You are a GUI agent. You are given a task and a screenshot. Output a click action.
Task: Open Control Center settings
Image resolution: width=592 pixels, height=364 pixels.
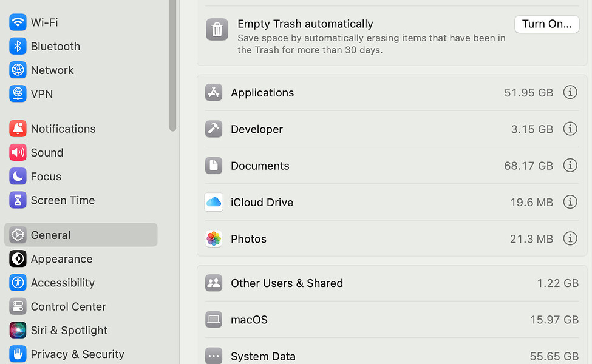click(x=81, y=306)
